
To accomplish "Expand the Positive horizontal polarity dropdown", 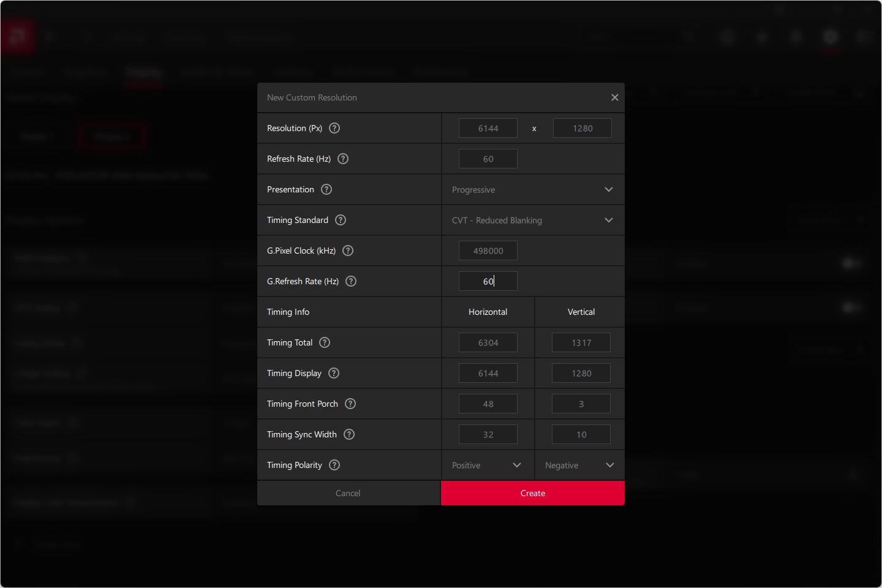I will click(x=487, y=466).
